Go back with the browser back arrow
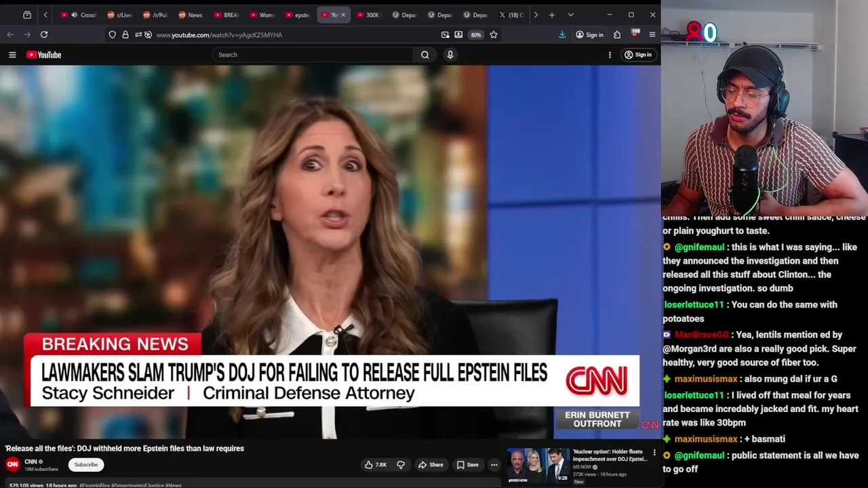Screen dimensions: 868x488 pos(10,35)
